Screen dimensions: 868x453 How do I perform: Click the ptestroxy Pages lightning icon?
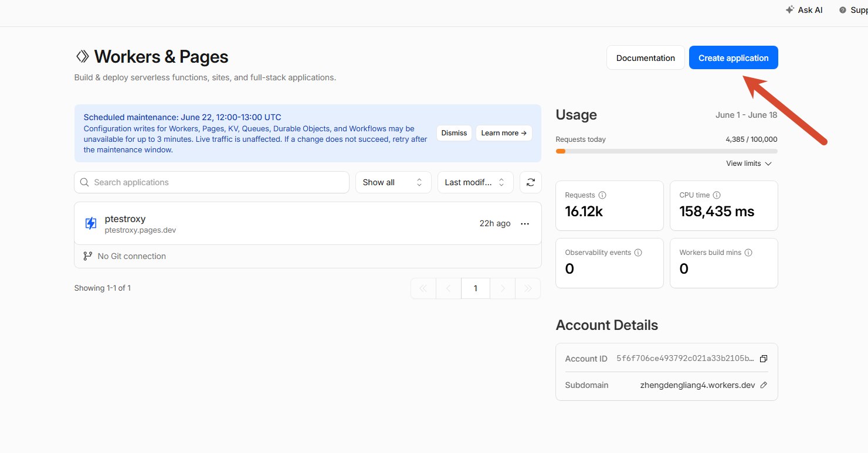point(91,223)
